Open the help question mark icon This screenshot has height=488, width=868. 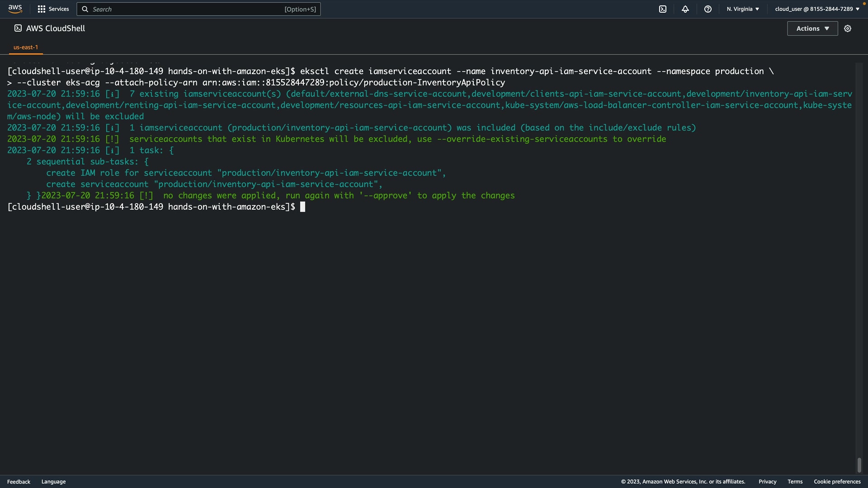pos(708,9)
